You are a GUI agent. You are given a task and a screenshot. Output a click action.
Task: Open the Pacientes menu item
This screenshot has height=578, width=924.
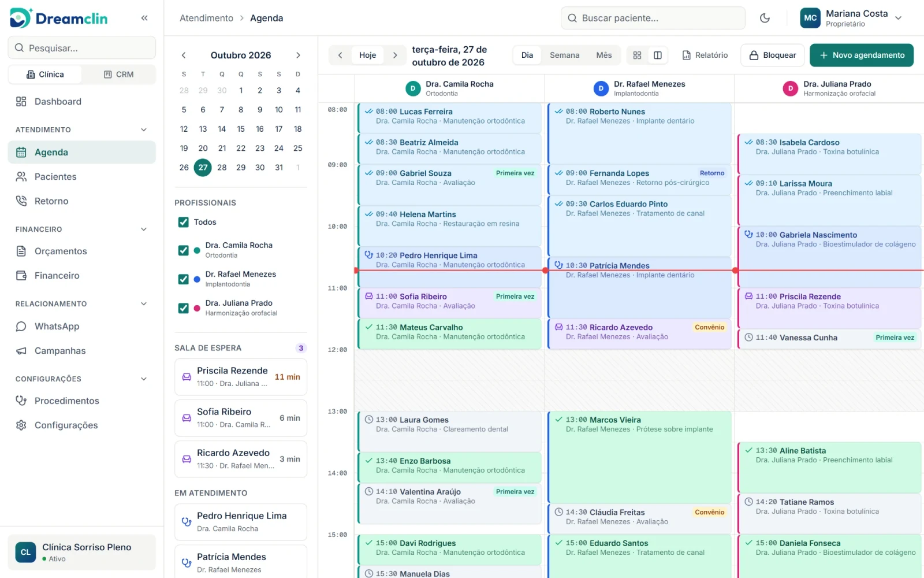coord(81,177)
